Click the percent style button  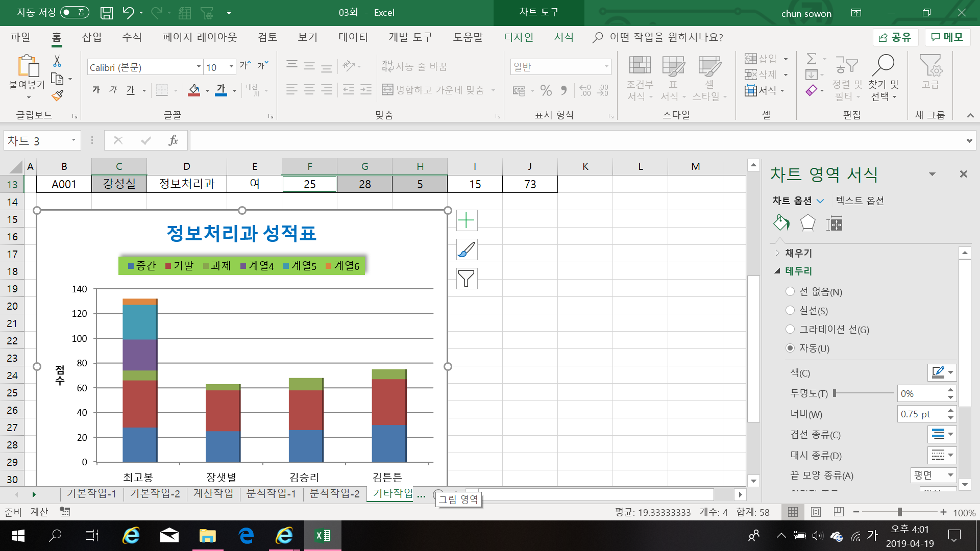546,91
